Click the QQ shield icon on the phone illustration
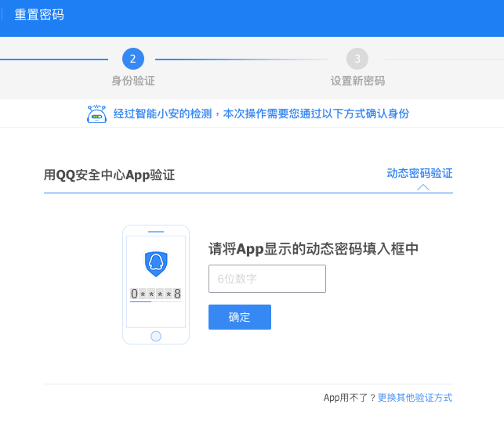Viewport: 504px width, 422px height. click(x=156, y=264)
